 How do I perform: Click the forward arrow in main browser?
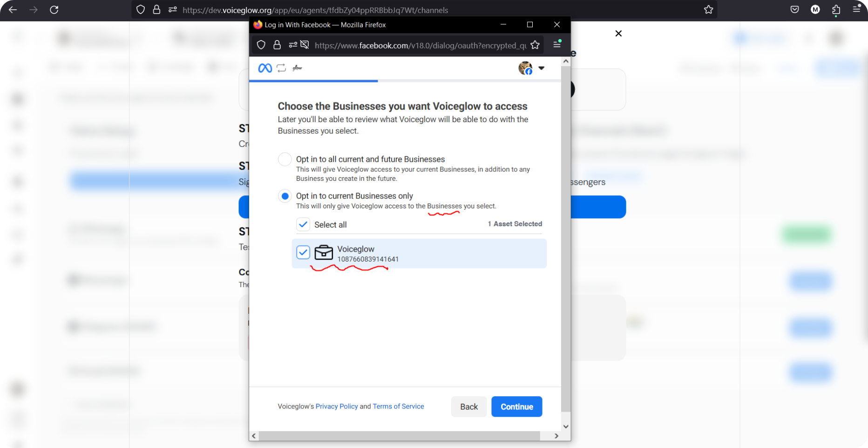(34, 10)
